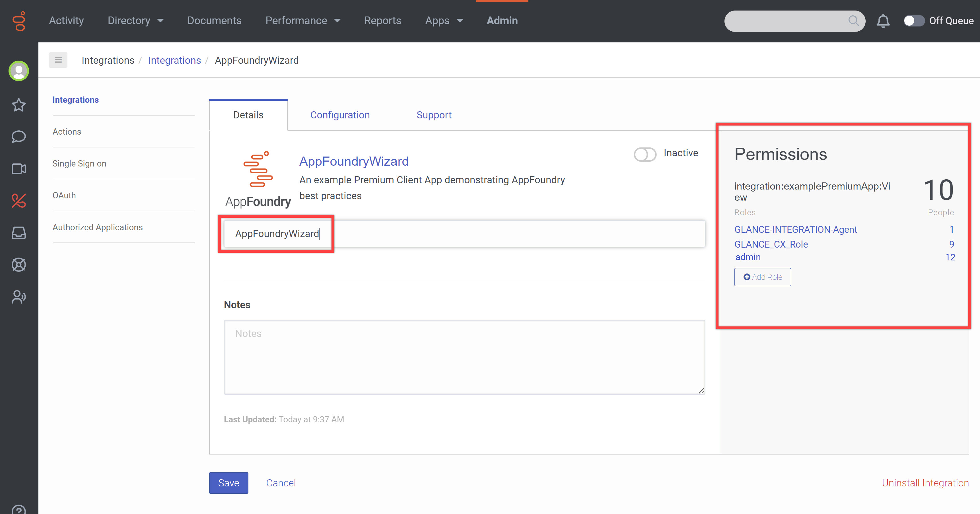Expand the Directory dropdown menu
The image size is (980, 514).
pyautogui.click(x=135, y=20)
